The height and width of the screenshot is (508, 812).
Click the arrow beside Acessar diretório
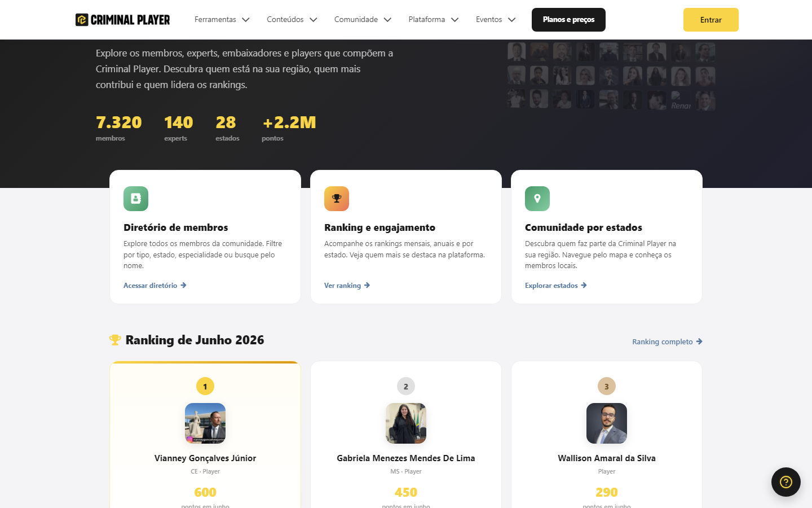click(183, 286)
